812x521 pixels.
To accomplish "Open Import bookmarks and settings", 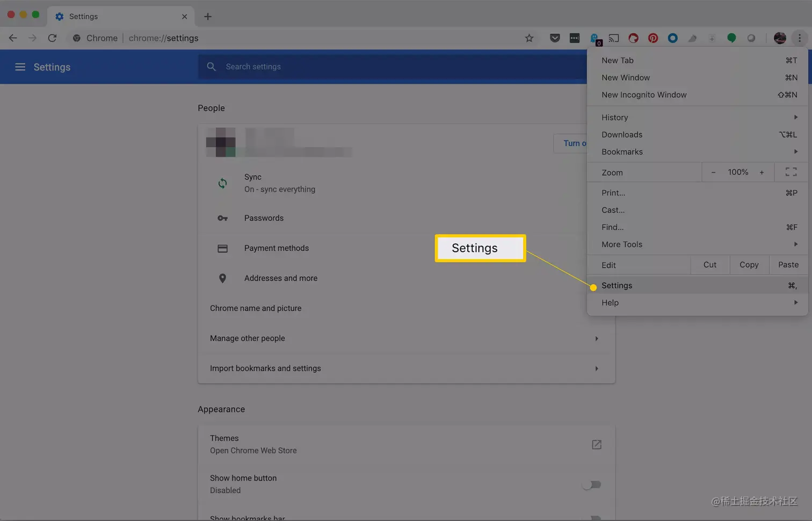I will pyautogui.click(x=406, y=368).
